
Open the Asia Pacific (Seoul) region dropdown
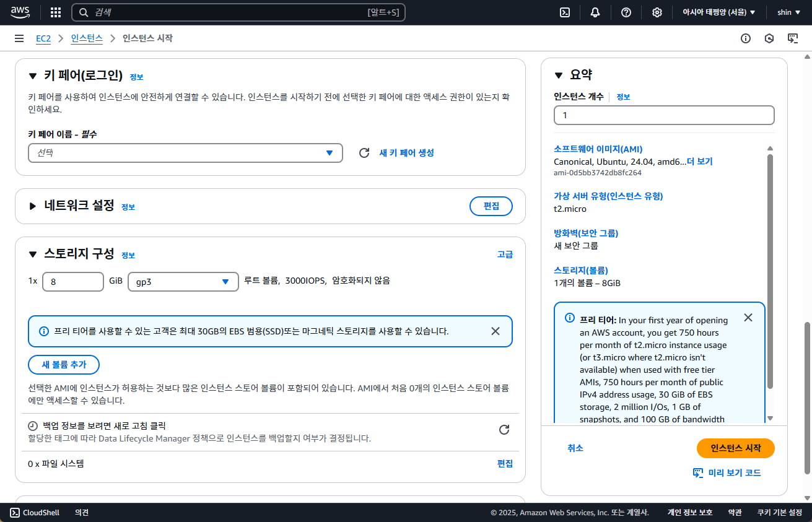click(x=718, y=12)
